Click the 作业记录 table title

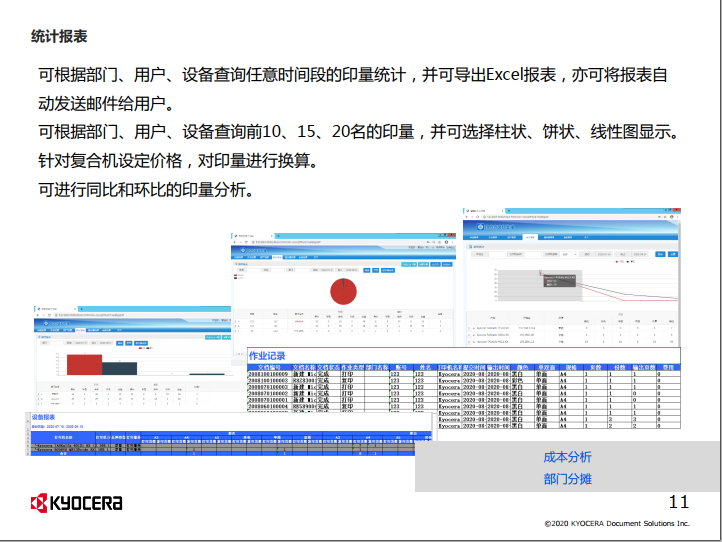pyautogui.click(x=268, y=356)
